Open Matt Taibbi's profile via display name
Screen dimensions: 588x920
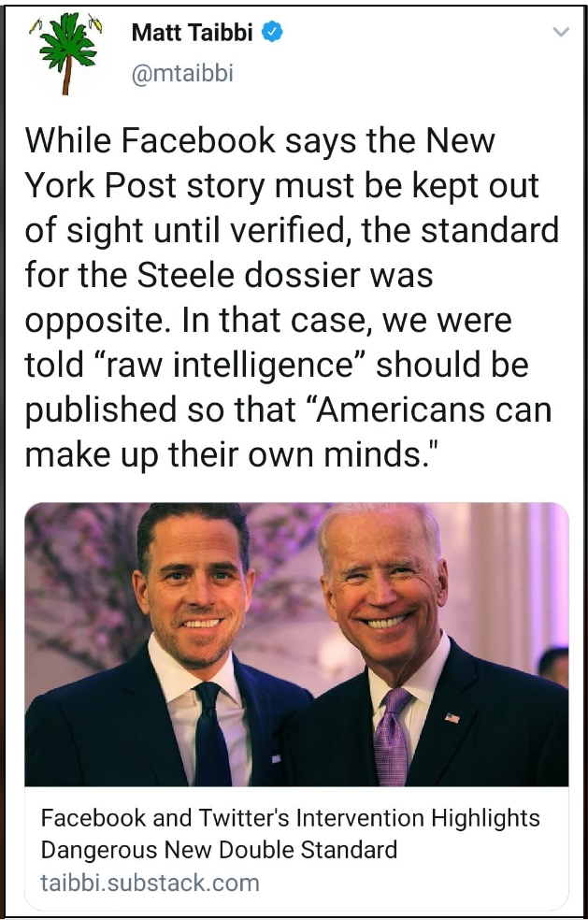(x=193, y=33)
